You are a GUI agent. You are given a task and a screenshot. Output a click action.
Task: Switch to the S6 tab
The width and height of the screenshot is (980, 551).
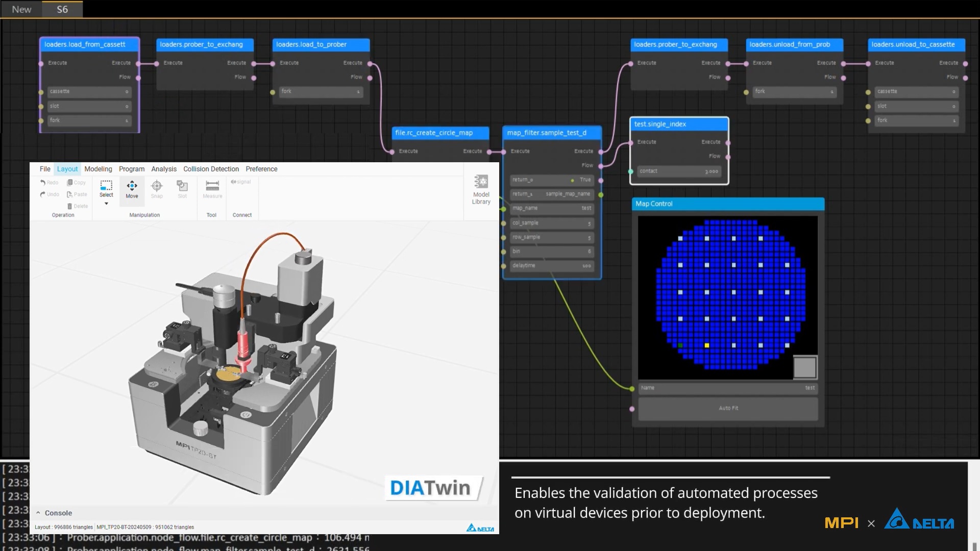click(62, 9)
